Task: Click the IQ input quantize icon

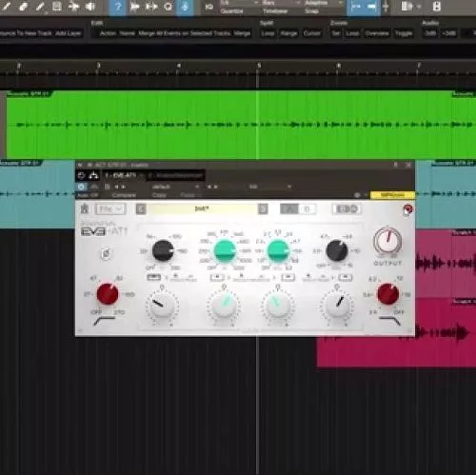Action: coord(209,7)
